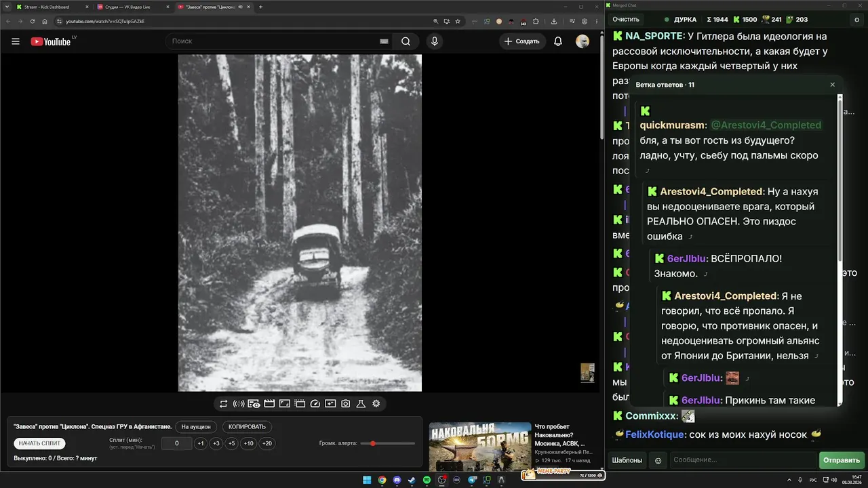
Task: Add one minute with +1 button
Action: coord(201,443)
